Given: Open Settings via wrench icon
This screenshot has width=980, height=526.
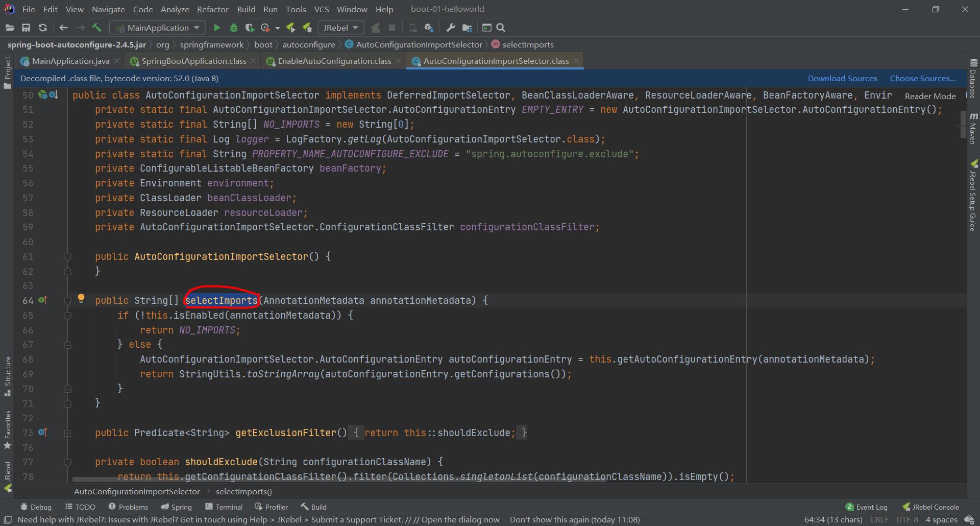Looking at the screenshot, I should coord(450,28).
